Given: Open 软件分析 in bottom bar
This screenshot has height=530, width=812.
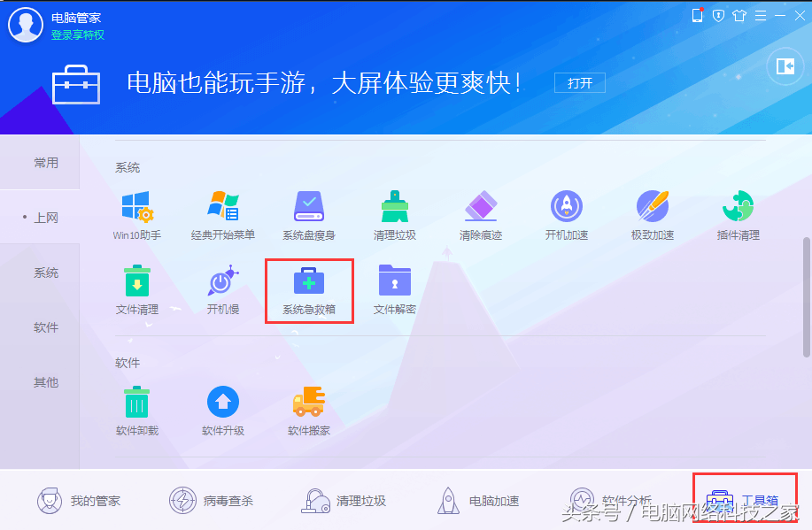Looking at the screenshot, I should tap(610, 501).
